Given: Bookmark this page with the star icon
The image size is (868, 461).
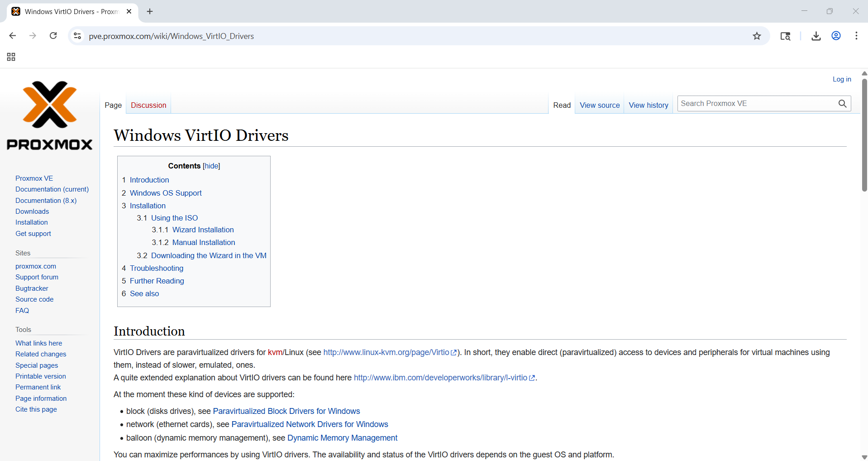Looking at the screenshot, I should pyautogui.click(x=757, y=36).
